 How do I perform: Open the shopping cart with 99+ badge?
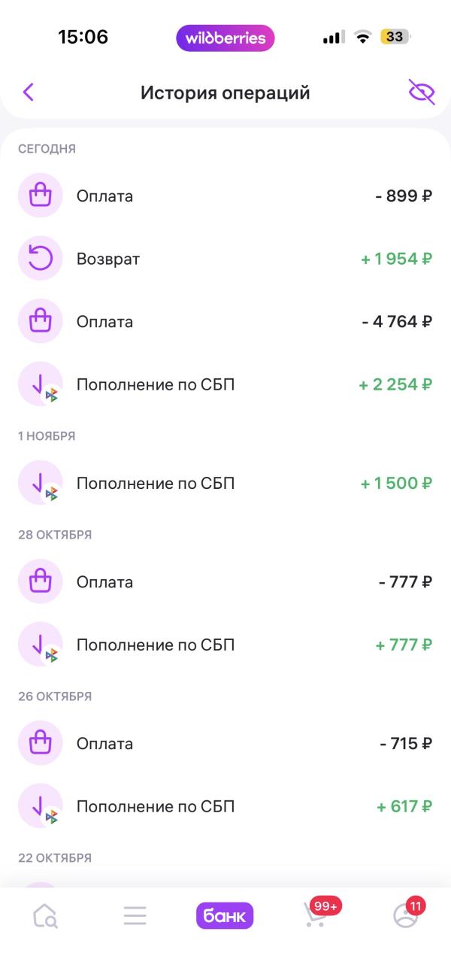click(x=316, y=915)
